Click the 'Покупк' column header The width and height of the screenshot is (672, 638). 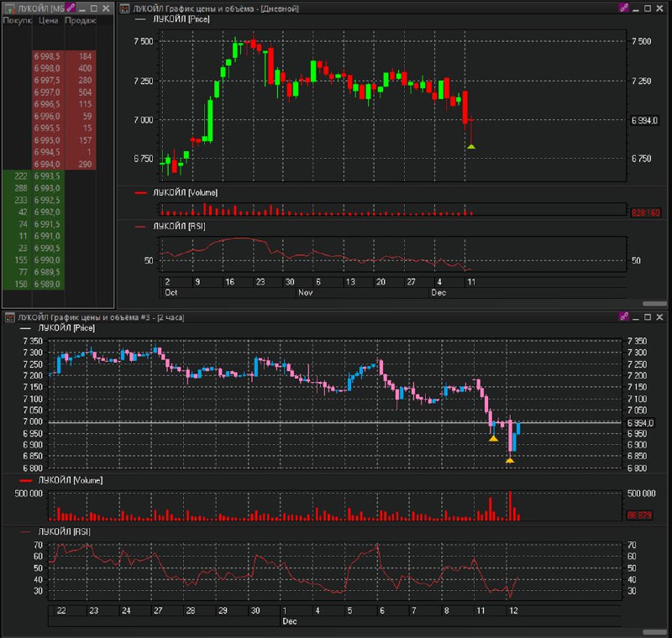[x=17, y=20]
